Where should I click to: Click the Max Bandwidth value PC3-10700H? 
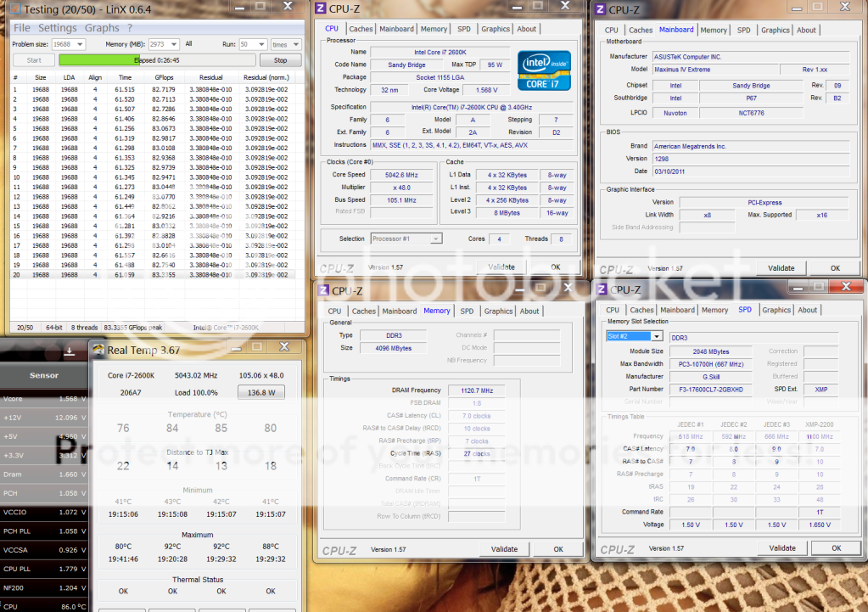(x=711, y=364)
